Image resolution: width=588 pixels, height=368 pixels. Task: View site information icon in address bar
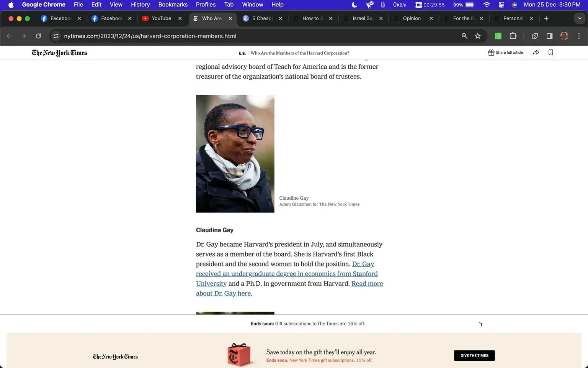[56, 36]
